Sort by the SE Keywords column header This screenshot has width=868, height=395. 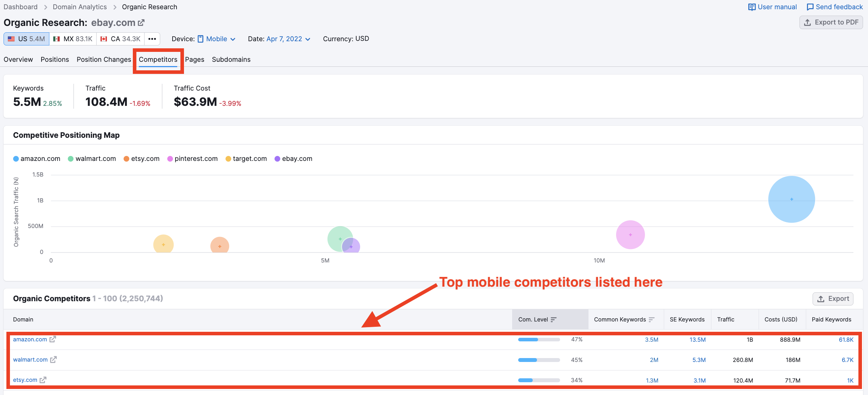pyautogui.click(x=687, y=319)
